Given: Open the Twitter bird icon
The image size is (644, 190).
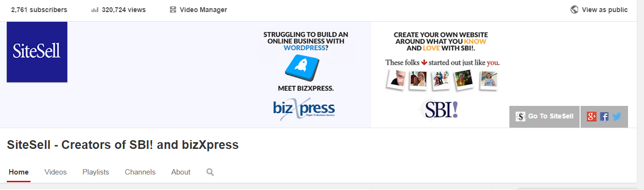Looking at the screenshot, I should tap(616, 117).
